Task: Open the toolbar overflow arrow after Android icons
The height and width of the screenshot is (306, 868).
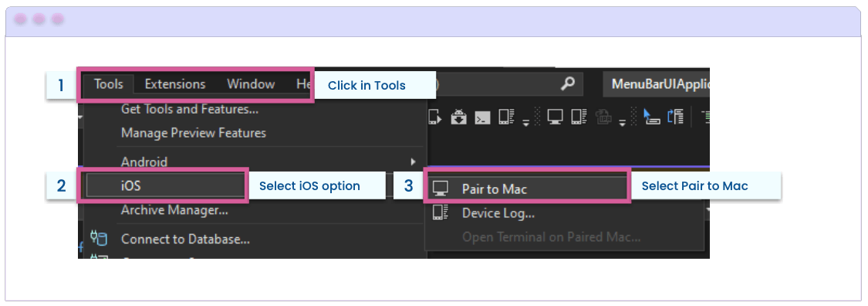Action: 526,124
